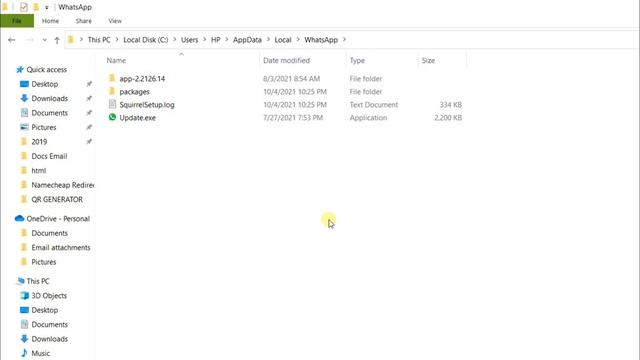The width and height of the screenshot is (640, 360).
Task: Sort by Date modified column header
Action: (286, 60)
